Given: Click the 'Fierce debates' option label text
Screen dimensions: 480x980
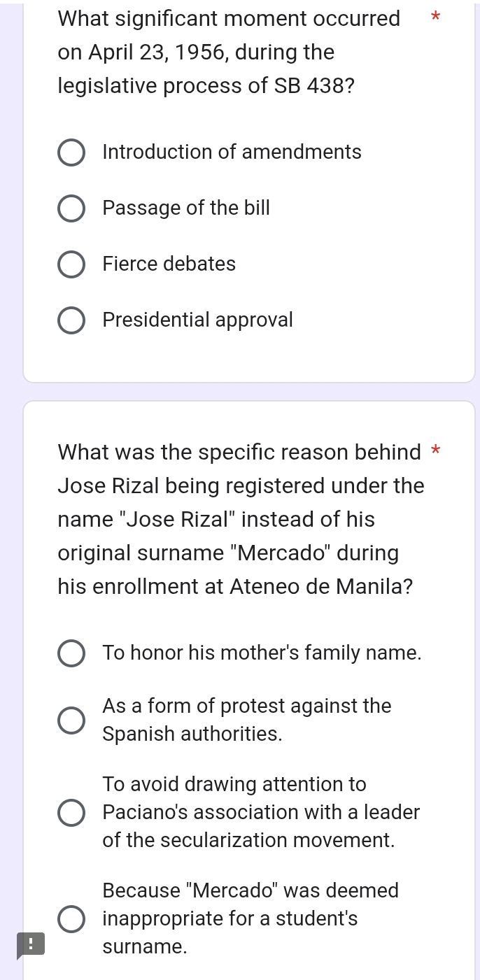Looking at the screenshot, I should [x=169, y=264].
